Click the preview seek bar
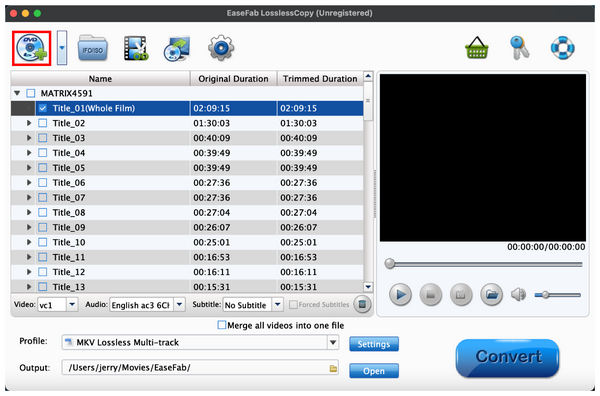This screenshot has width=600, height=396. [484, 264]
